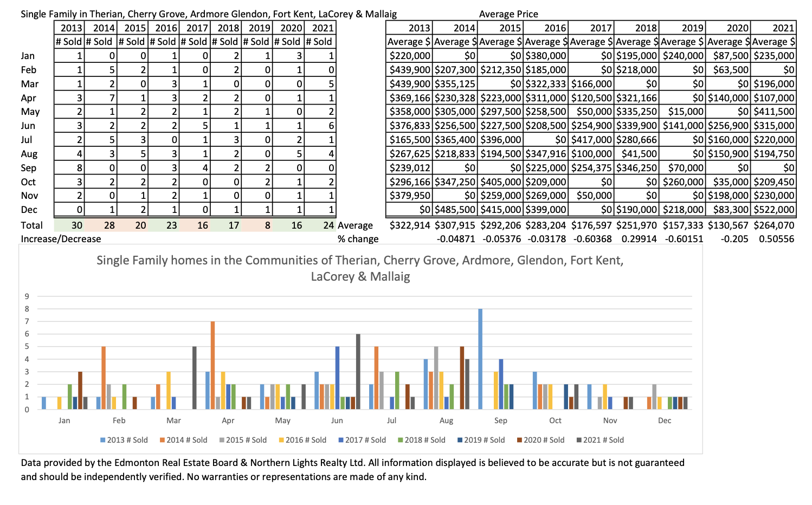
Task: Select the $15,000 cell in the May row
Action: click(682, 112)
